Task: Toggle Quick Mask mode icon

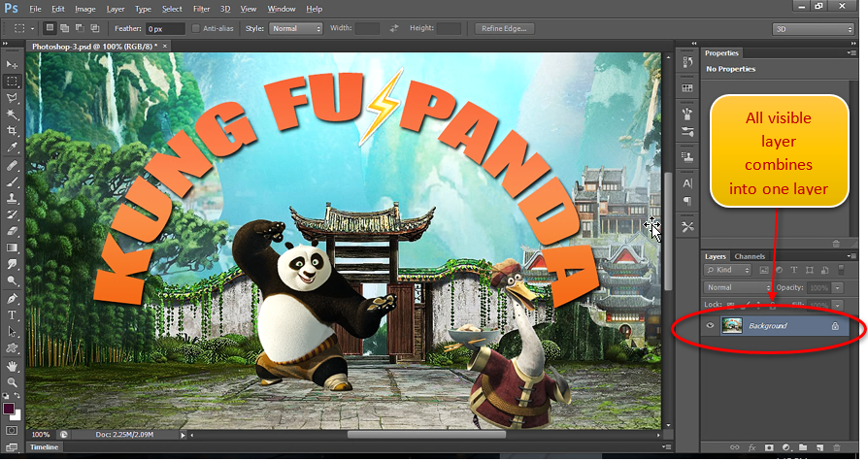Action: point(12,431)
